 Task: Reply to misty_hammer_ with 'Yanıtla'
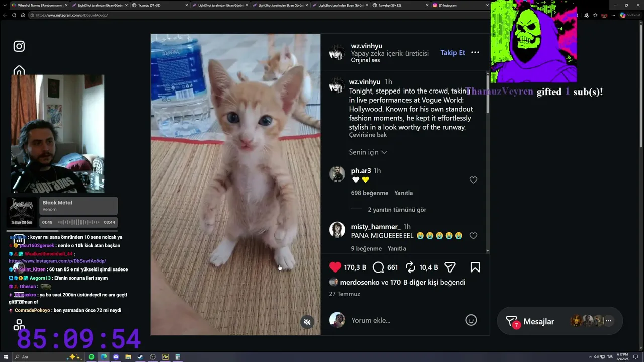tap(397, 249)
